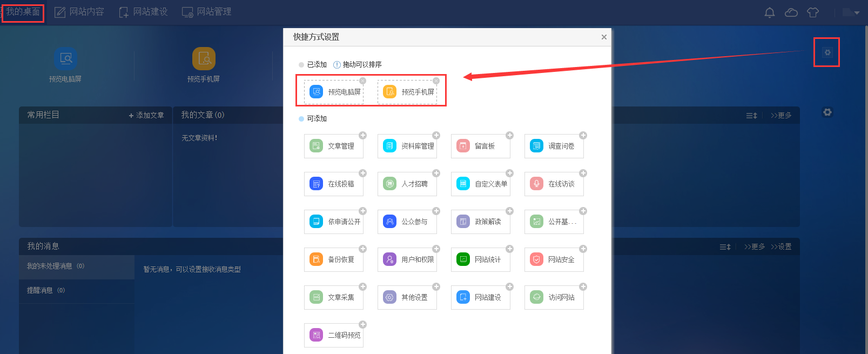
Task: Click the 拖动可以排序 info icon
Action: pos(337,64)
